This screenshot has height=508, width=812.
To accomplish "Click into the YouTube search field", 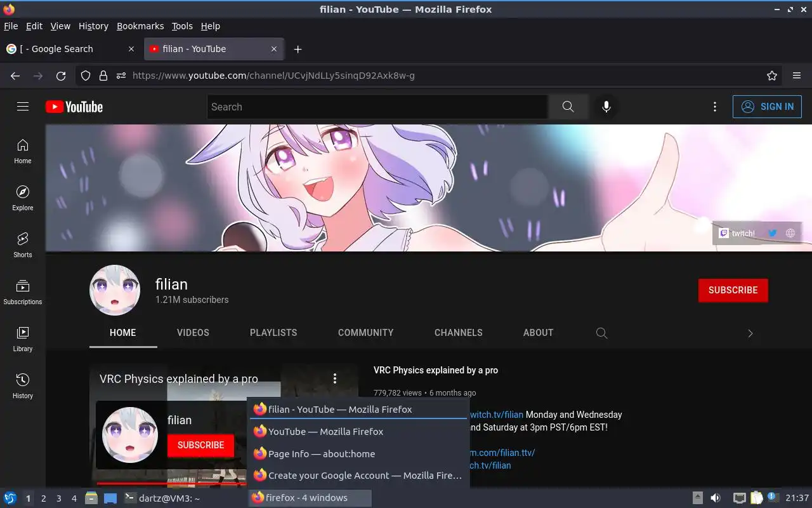I will (x=377, y=107).
